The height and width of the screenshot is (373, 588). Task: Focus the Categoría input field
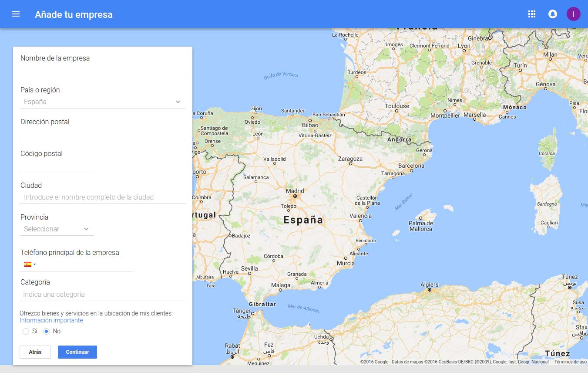point(102,294)
